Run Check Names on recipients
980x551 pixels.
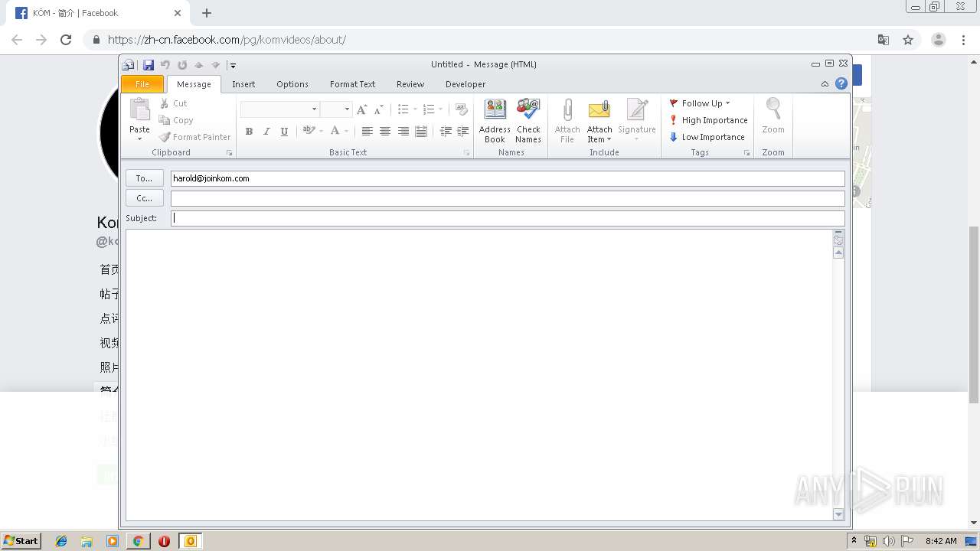528,121
